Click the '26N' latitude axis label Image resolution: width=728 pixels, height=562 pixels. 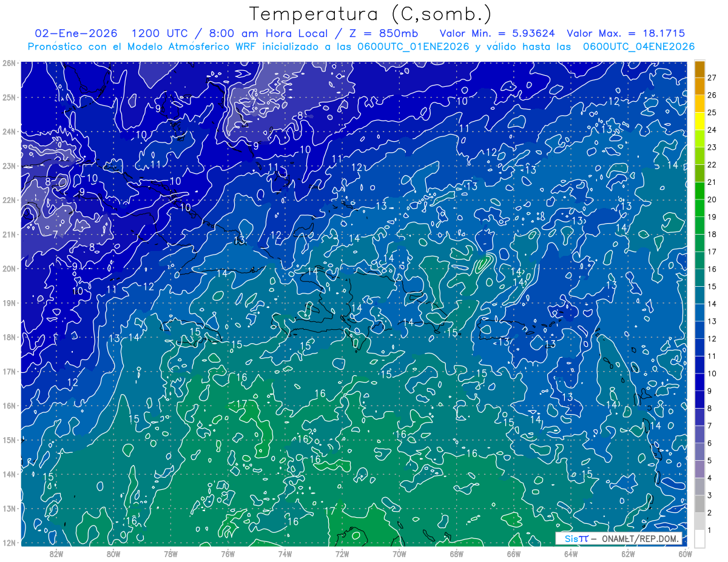(8, 63)
